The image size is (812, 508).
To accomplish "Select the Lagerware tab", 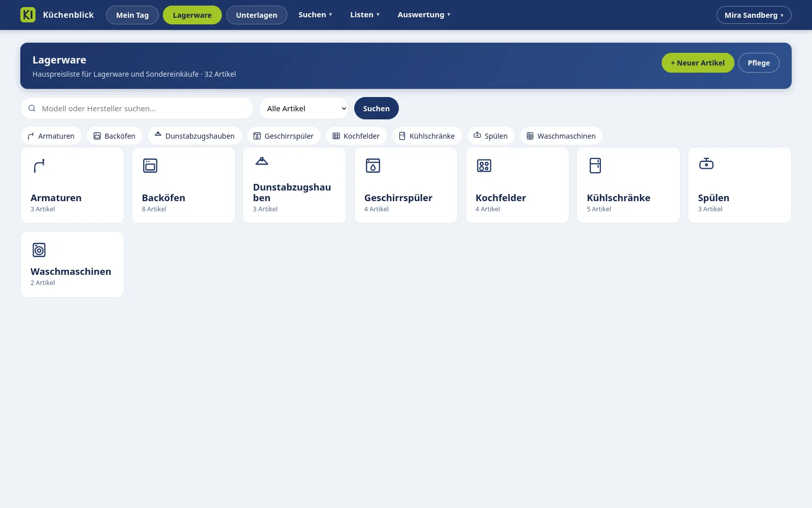I will (192, 15).
